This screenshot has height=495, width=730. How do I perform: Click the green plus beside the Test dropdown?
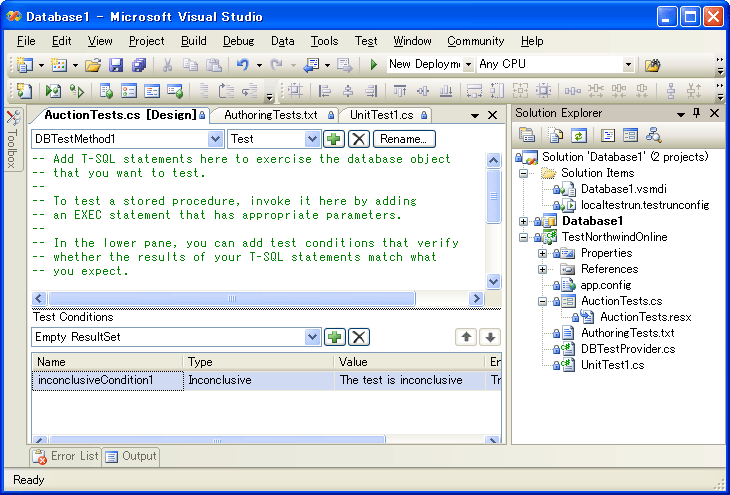click(x=334, y=139)
